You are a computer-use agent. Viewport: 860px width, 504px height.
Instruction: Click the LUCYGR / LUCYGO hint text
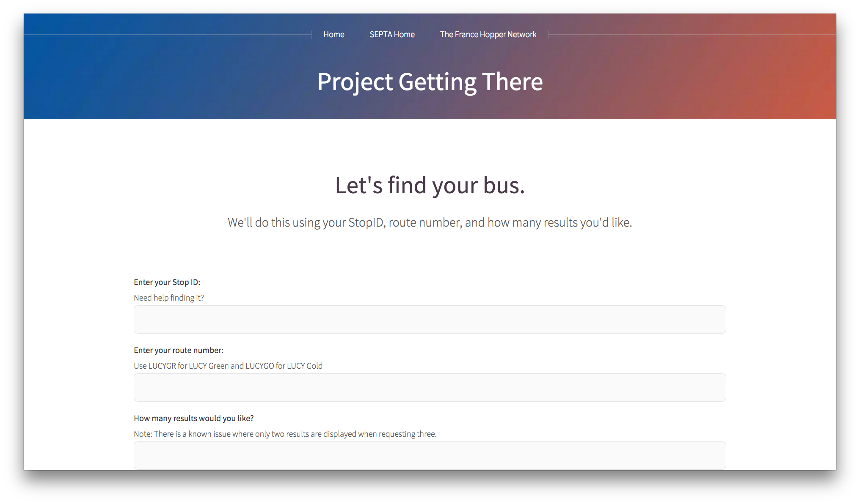tap(228, 366)
